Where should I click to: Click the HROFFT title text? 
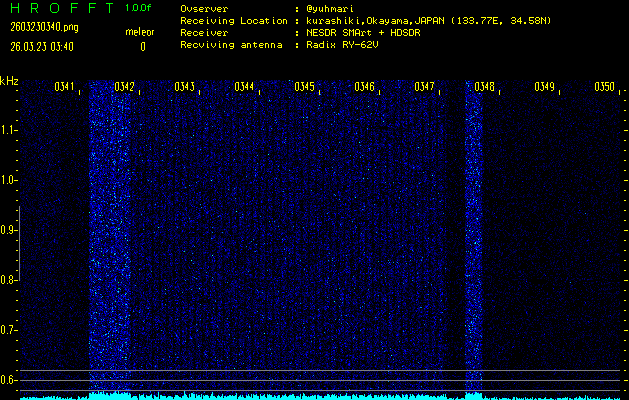[63, 8]
